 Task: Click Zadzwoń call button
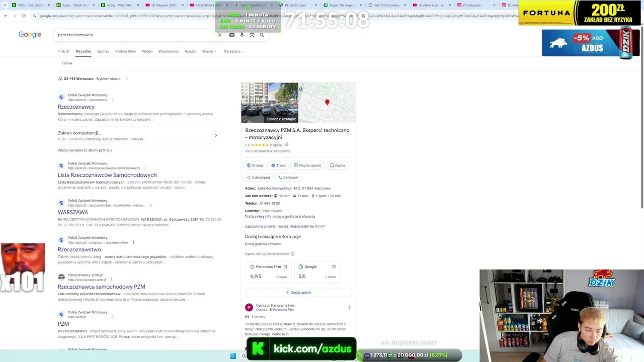tap(288, 177)
